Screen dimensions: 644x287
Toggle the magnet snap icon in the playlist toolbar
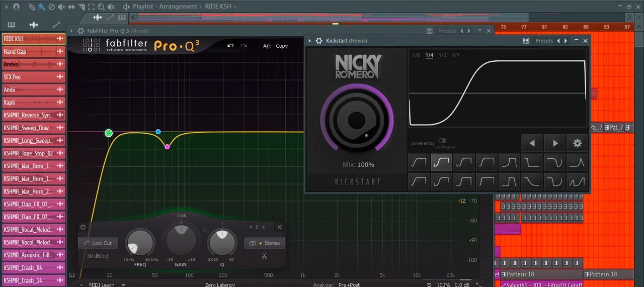(16, 7)
